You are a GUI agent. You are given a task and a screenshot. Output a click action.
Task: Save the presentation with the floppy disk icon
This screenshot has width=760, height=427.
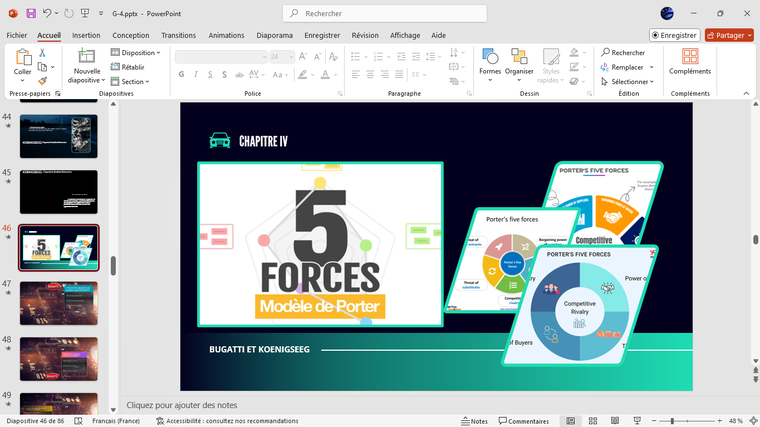point(31,13)
